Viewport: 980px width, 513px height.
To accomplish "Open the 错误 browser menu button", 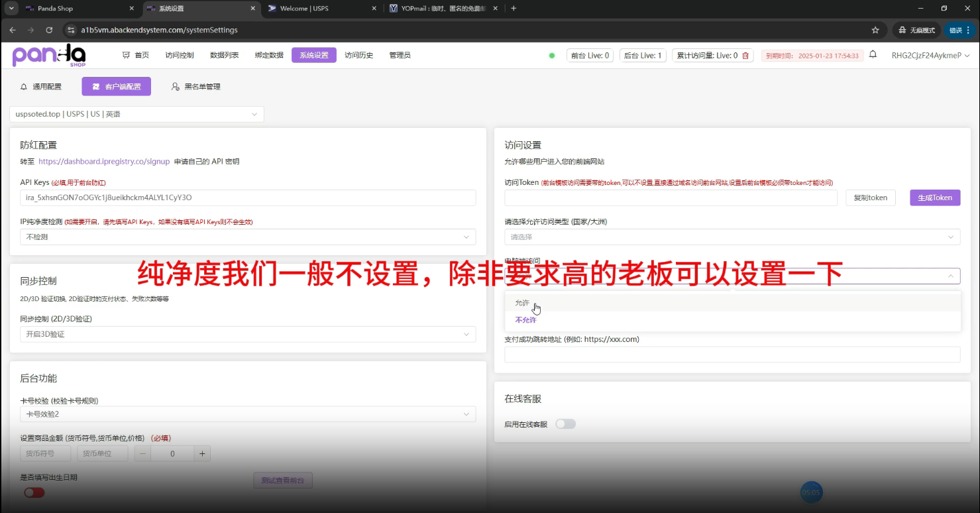I will click(959, 30).
